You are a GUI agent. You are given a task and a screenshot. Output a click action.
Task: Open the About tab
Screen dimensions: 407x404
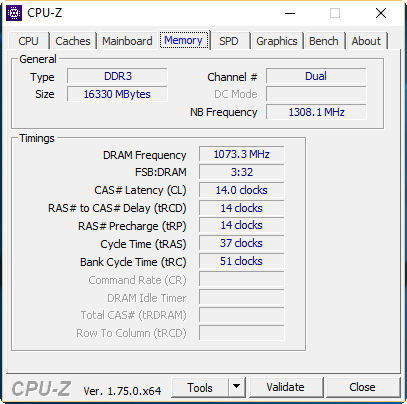[366, 41]
